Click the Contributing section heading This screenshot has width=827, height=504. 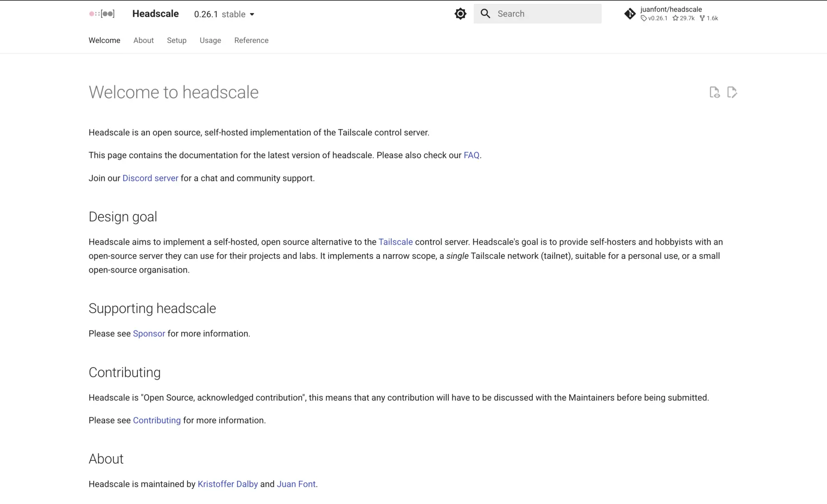click(124, 373)
